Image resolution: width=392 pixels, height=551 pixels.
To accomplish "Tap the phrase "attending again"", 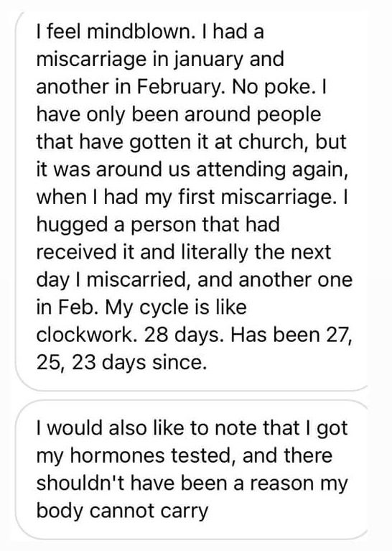I will point(272,170).
